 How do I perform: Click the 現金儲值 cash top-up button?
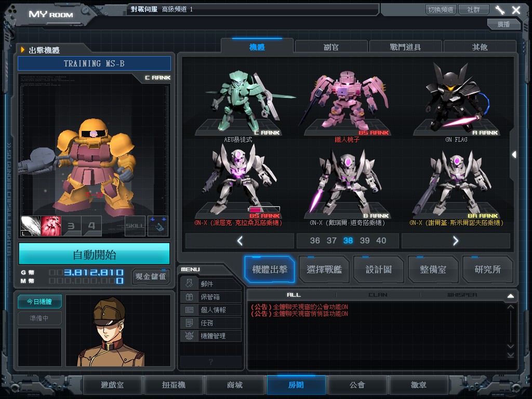pyautogui.click(x=151, y=276)
